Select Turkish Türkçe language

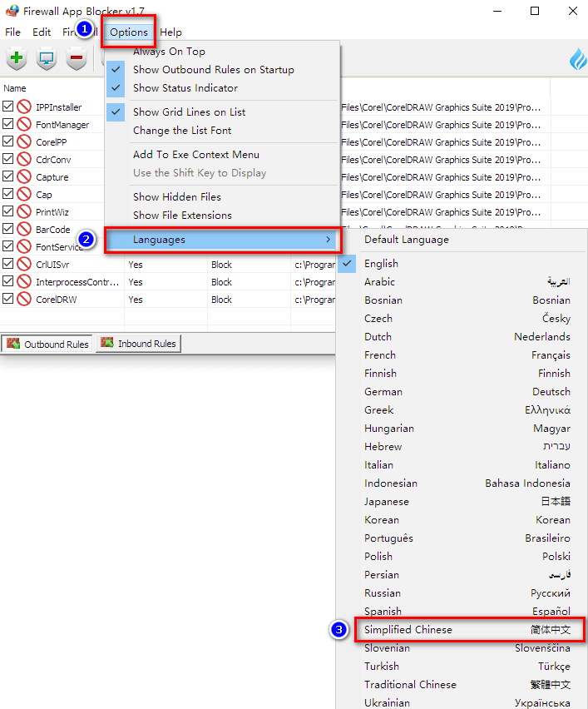point(462,667)
